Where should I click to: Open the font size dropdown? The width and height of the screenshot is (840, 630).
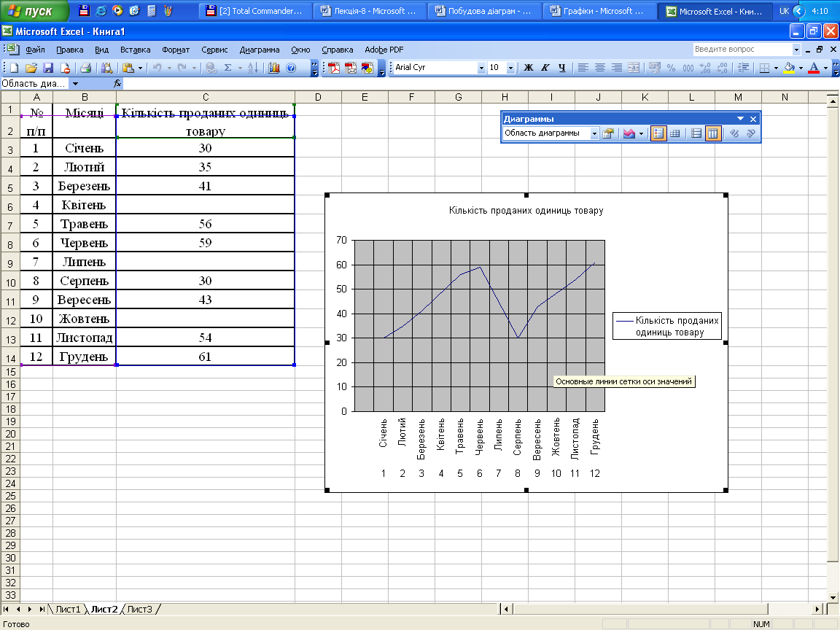(510, 68)
